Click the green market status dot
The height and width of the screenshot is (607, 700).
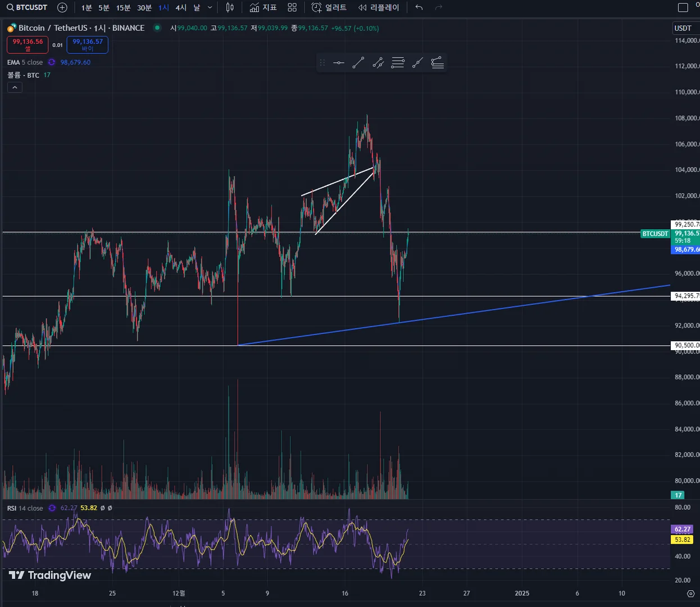pyautogui.click(x=157, y=28)
